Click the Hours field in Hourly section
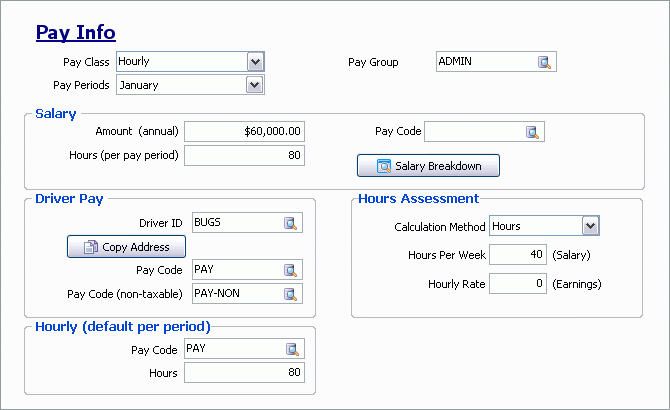The width and height of the screenshot is (670, 410). (x=244, y=373)
